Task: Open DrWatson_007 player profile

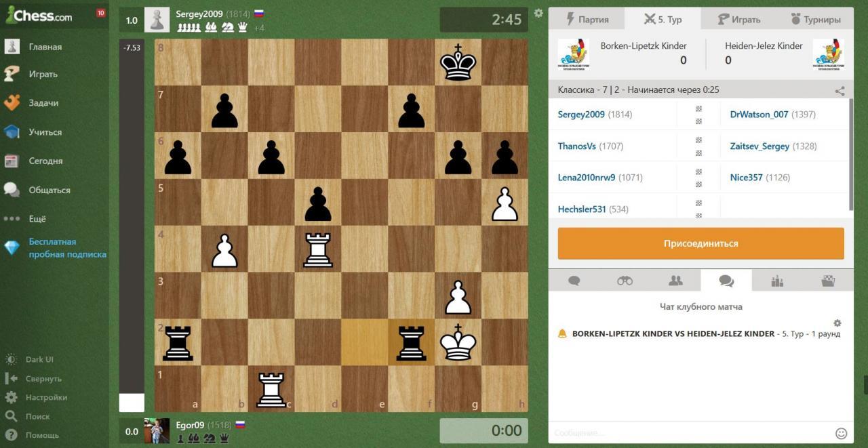Action: [759, 115]
